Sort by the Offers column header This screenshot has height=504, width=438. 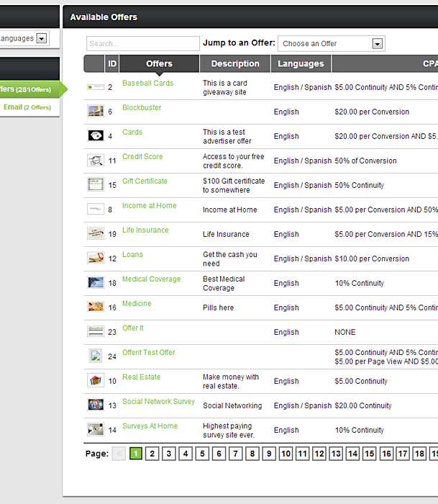[x=159, y=63]
